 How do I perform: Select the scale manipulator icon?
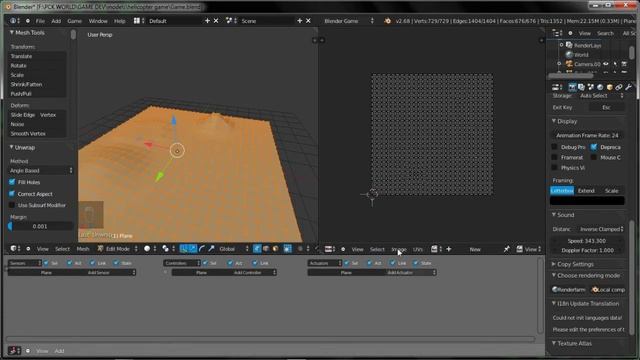(x=211, y=249)
